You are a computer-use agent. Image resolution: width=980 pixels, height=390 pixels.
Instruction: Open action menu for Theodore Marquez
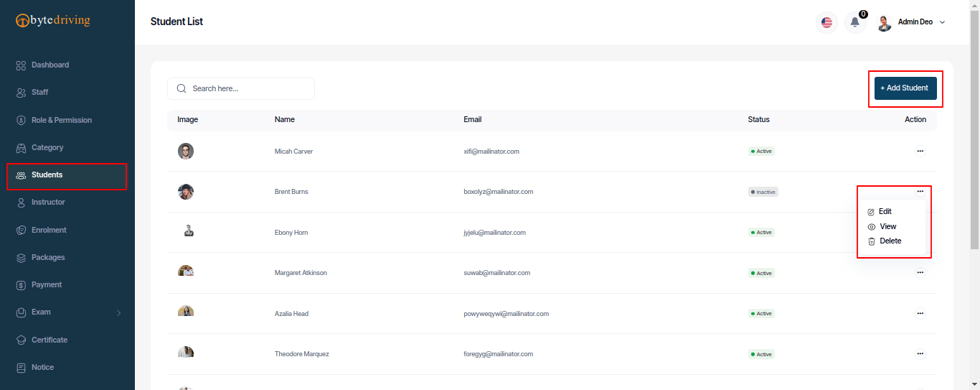pos(920,354)
